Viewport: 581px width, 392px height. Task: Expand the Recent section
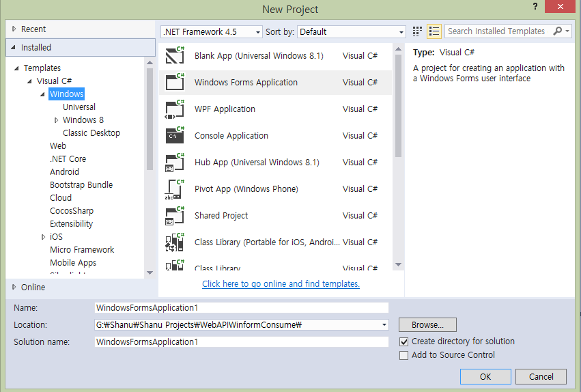tap(14, 29)
